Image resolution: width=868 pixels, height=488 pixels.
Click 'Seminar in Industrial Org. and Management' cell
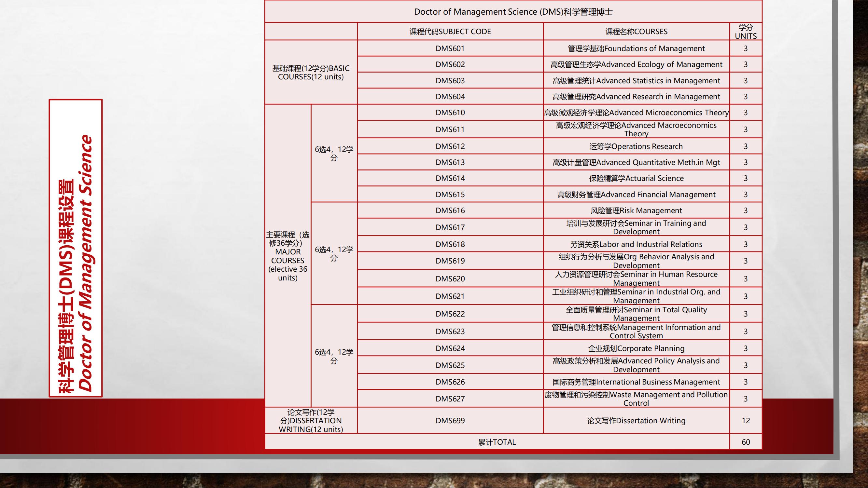636,296
